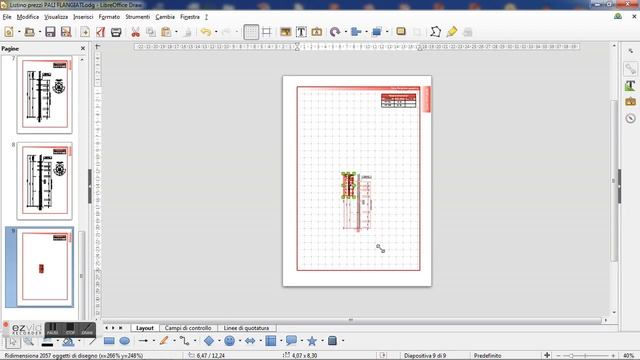The height and width of the screenshot is (360, 640).
Task: Click the New document icon
Action: click(9, 32)
